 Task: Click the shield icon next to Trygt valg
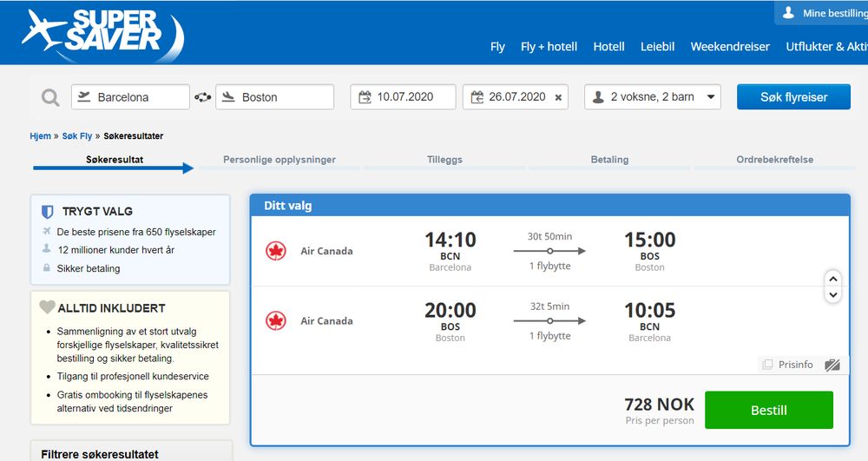[48, 212]
